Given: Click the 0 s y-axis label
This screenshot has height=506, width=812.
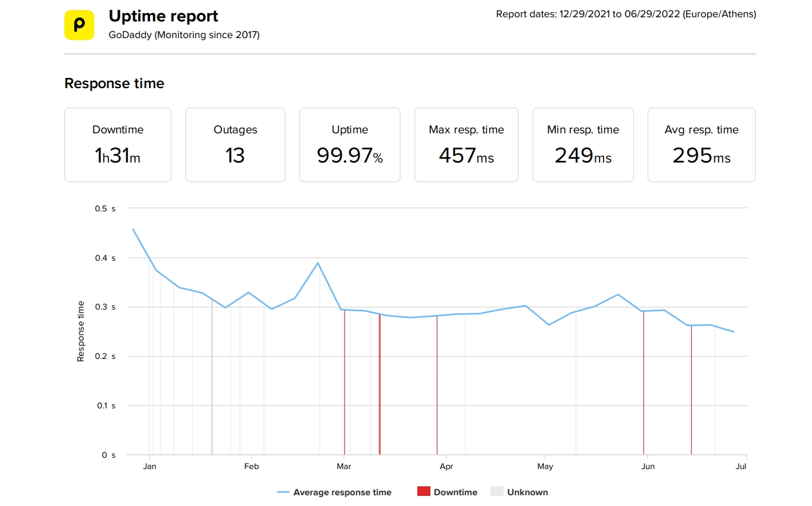Looking at the screenshot, I should pyautogui.click(x=108, y=455).
